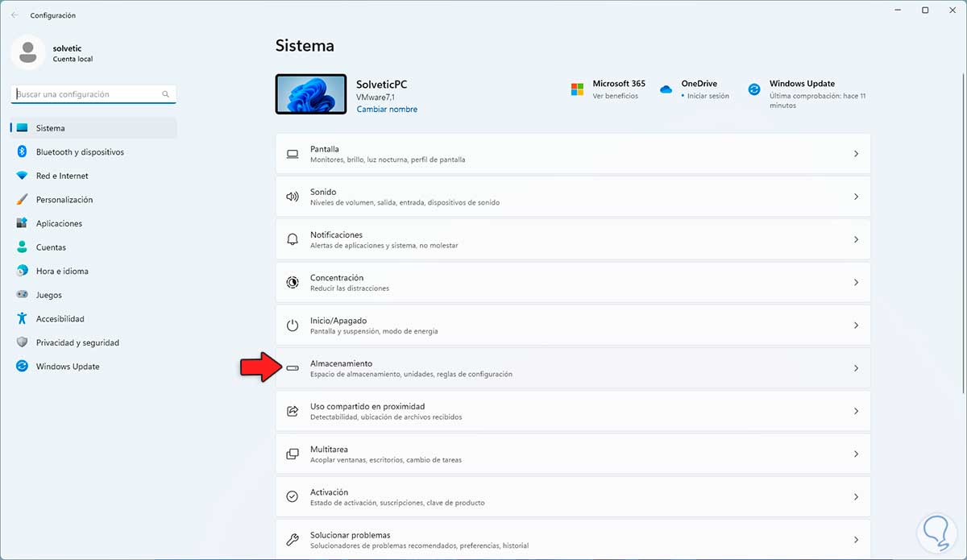Click solvetic account name
The image size is (967, 560).
(67, 48)
